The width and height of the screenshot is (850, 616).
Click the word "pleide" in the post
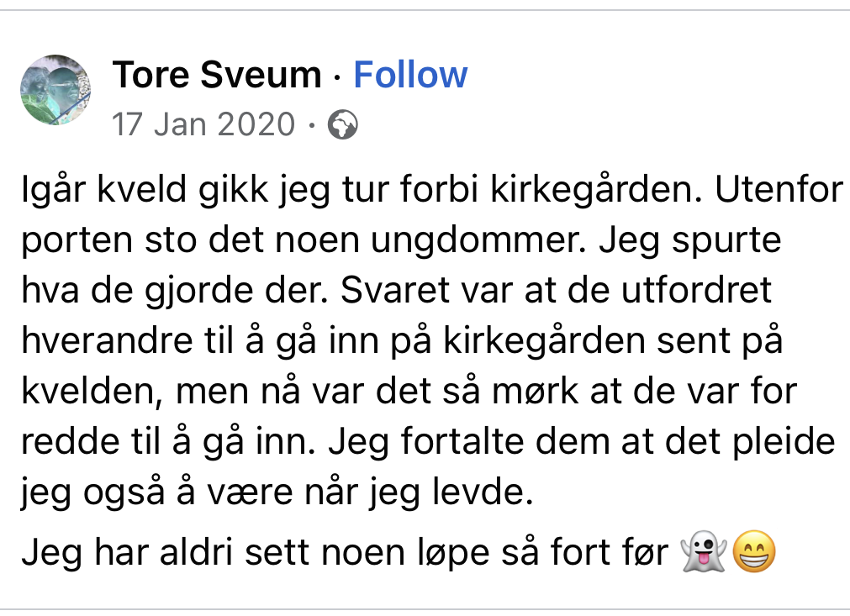click(787, 443)
